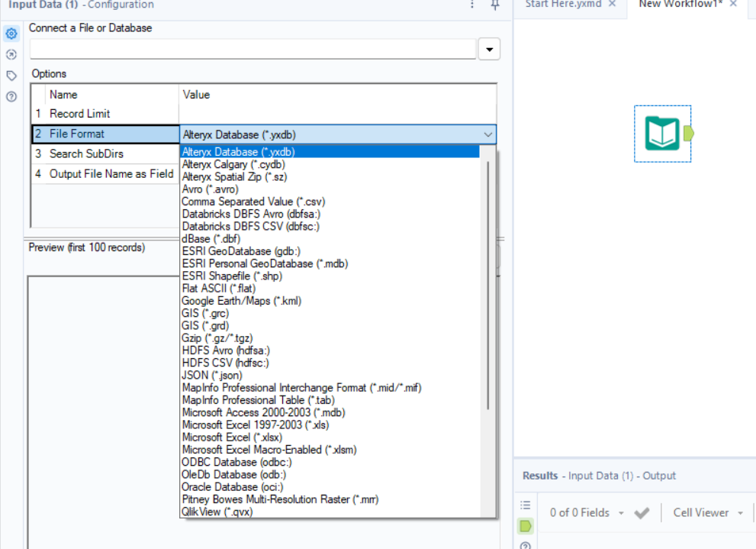Select Output File Name as Field row
The width and height of the screenshot is (756, 549).
105,174
